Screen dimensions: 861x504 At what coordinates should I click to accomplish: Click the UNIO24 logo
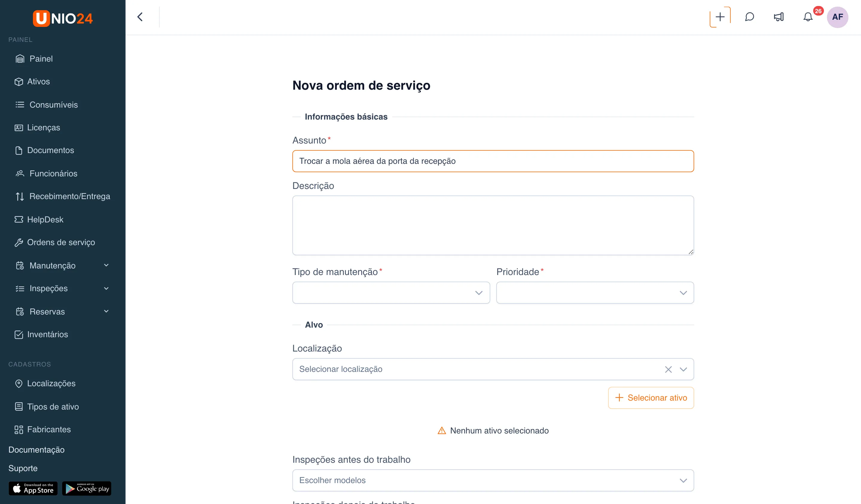62,18
